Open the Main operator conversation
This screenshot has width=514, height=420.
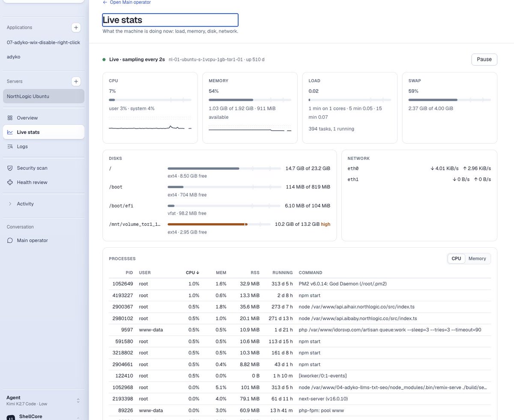point(43,240)
